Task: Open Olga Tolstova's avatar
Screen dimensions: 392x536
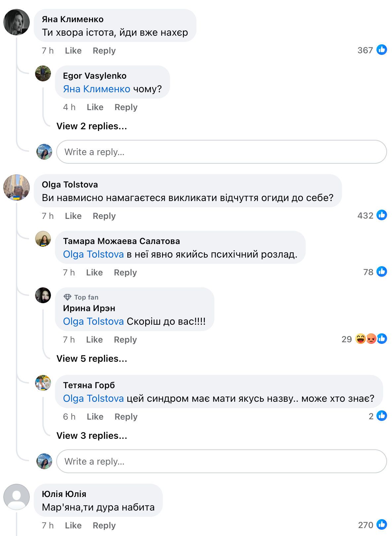Action: 17,187
